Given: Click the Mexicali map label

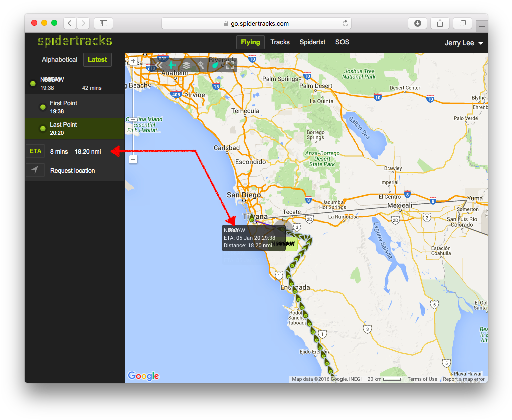Looking at the screenshot, I should [x=400, y=205].
